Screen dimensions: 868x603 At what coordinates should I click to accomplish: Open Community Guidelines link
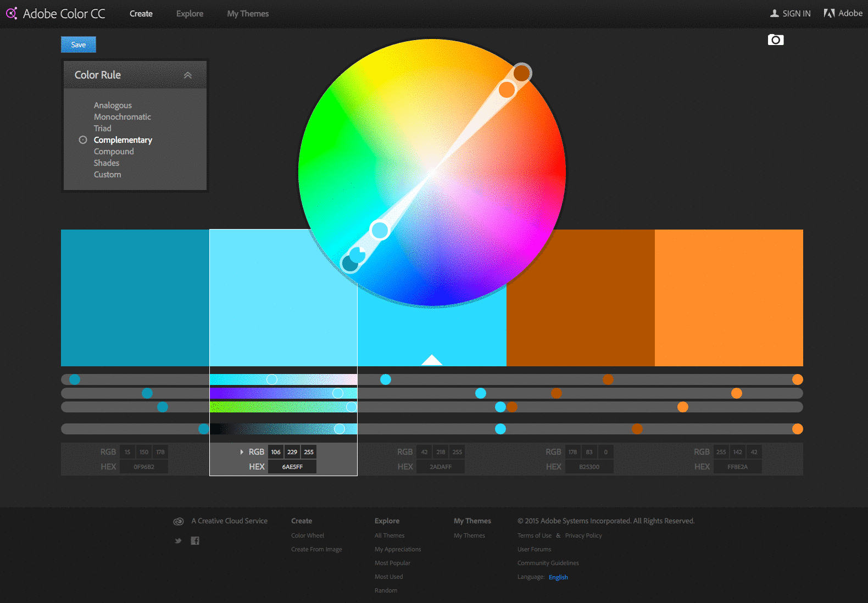[x=548, y=563]
